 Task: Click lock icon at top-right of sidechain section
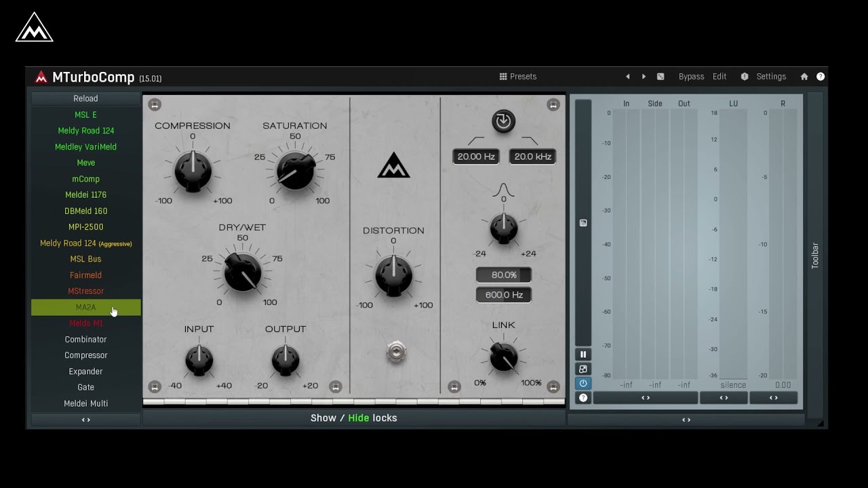tap(553, 104)
